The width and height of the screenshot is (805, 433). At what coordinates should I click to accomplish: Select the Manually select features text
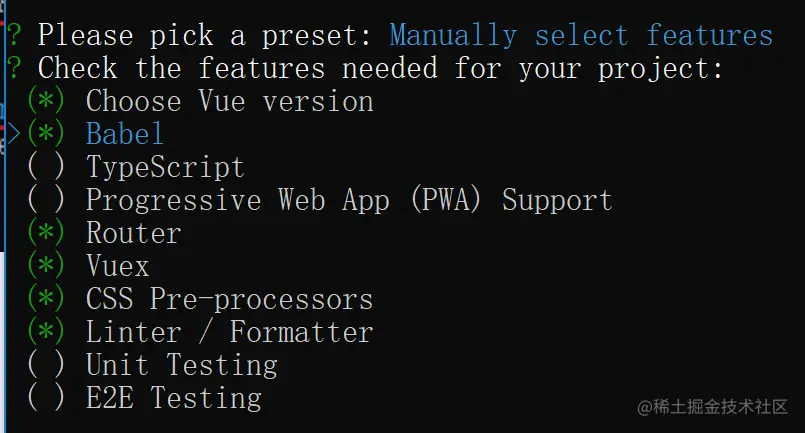tap(580, 36)
